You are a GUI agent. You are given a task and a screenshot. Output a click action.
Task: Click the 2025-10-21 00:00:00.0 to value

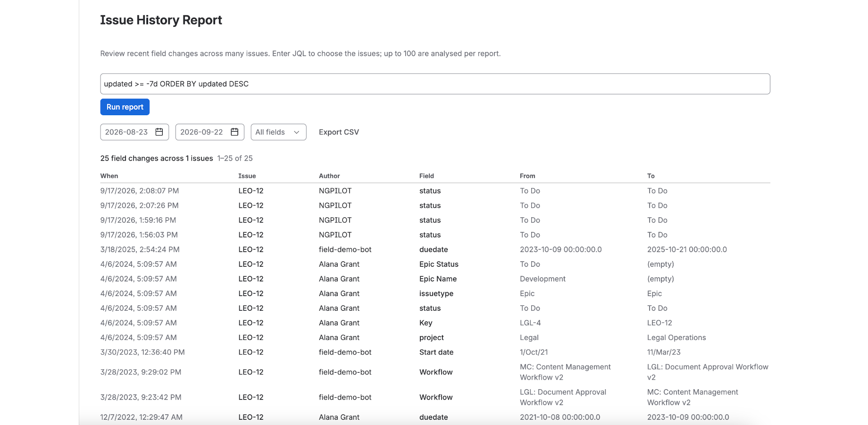(x=687, y=249)
